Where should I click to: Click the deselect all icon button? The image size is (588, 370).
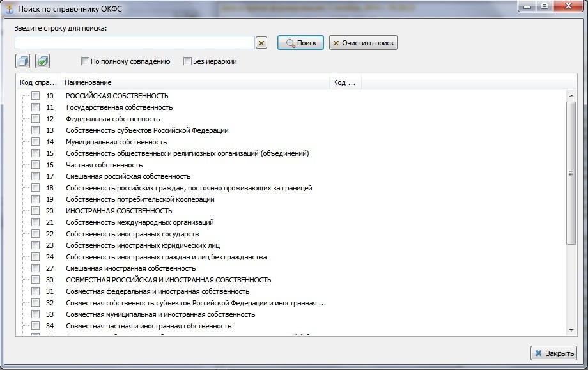(23, 61)
